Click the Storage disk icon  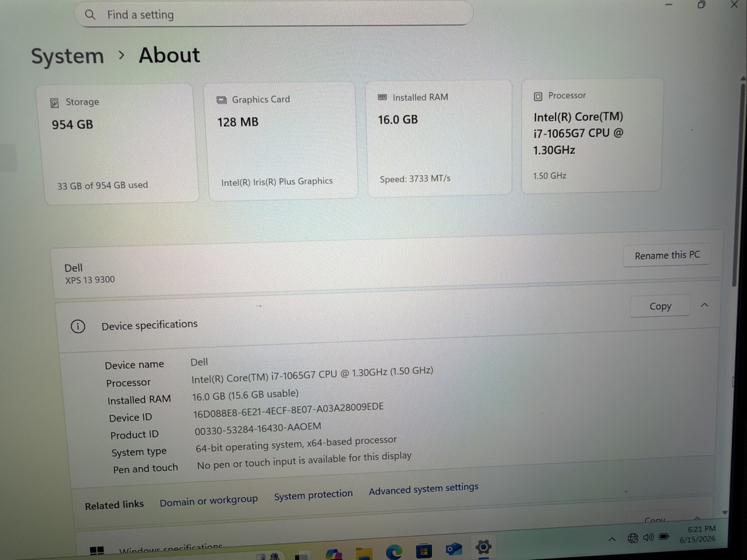pos(55,103)
